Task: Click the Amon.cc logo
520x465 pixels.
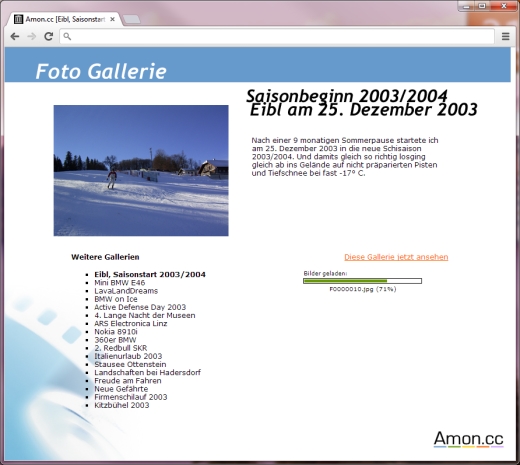Action: (x=469, y=439)
